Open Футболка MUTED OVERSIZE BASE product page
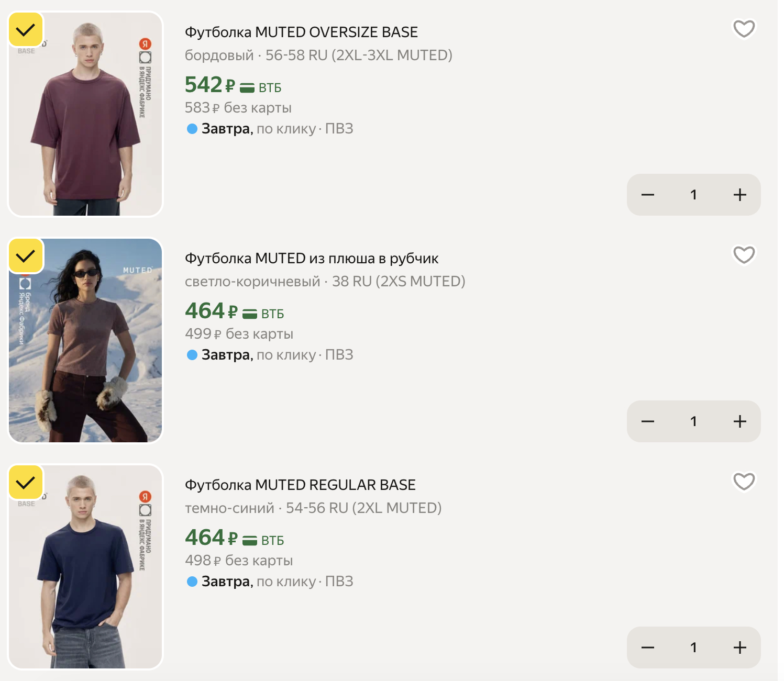Viewport: 784px width, 681px height. point(301,32)
